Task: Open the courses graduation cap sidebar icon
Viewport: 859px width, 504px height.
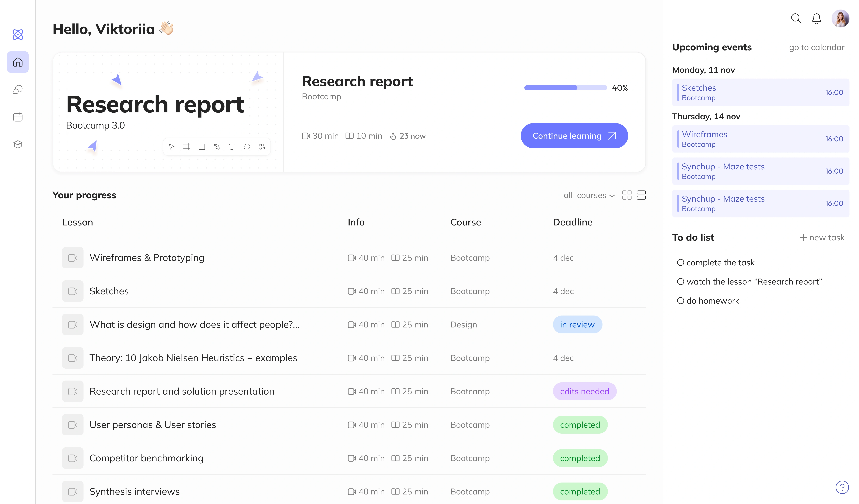Action: 18,144
